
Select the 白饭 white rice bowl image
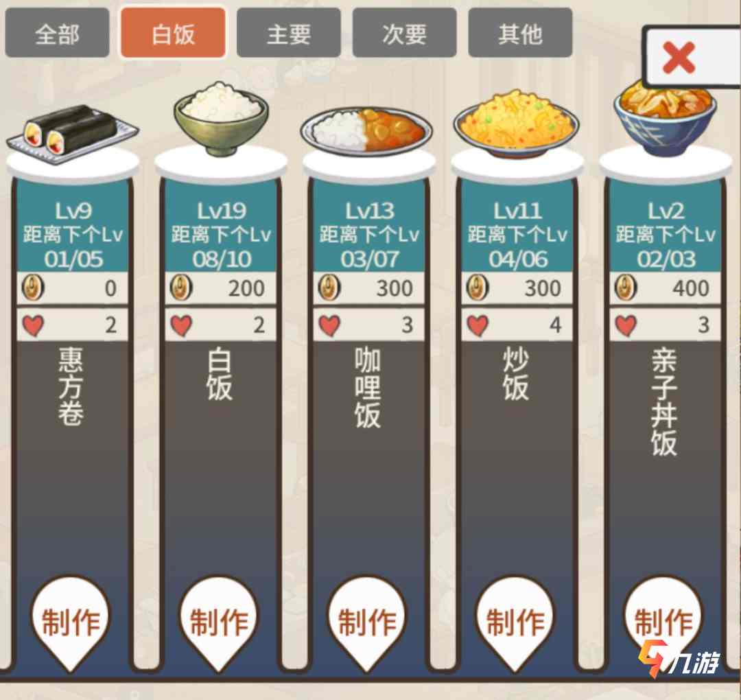(221, 119)
